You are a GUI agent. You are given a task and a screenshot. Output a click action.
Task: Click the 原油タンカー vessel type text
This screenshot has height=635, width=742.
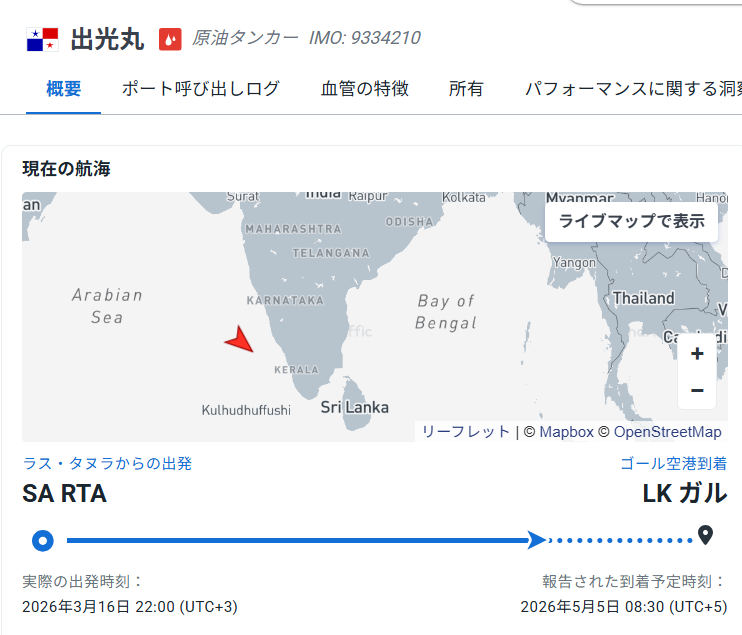(245, 38)
